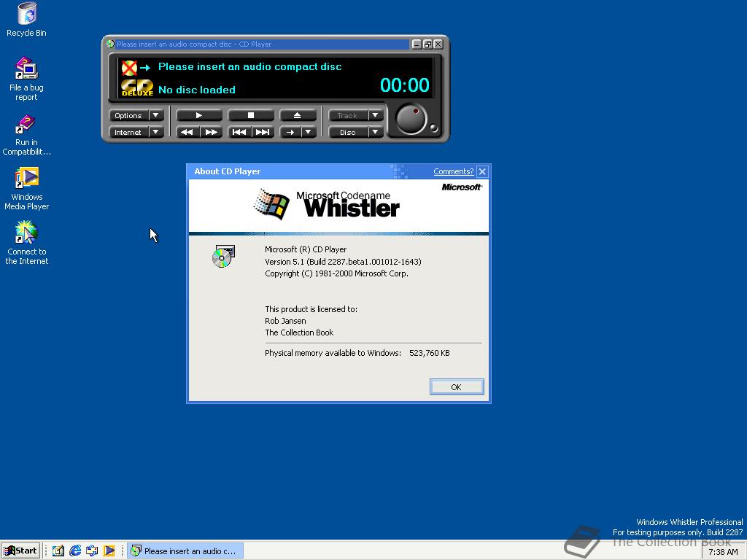Open the Internet menu in CD Player
This screenshot has width=747, height=560.
[136, 132]
